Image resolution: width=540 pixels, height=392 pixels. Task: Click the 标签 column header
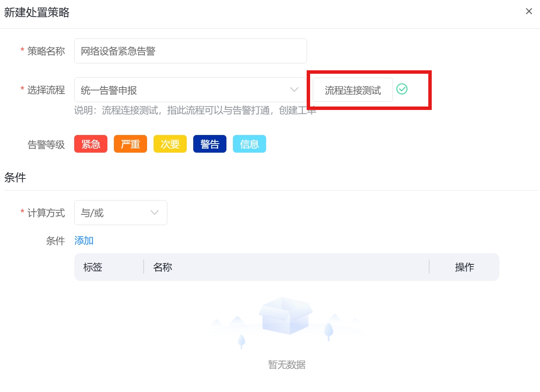tap(93, 267)
